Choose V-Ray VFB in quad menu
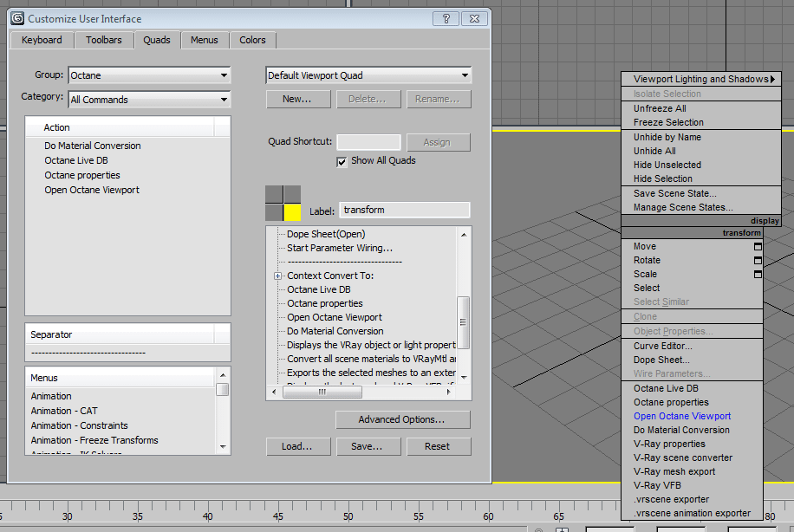Screen dimensions: 794x532 click(x=657, y=485)
